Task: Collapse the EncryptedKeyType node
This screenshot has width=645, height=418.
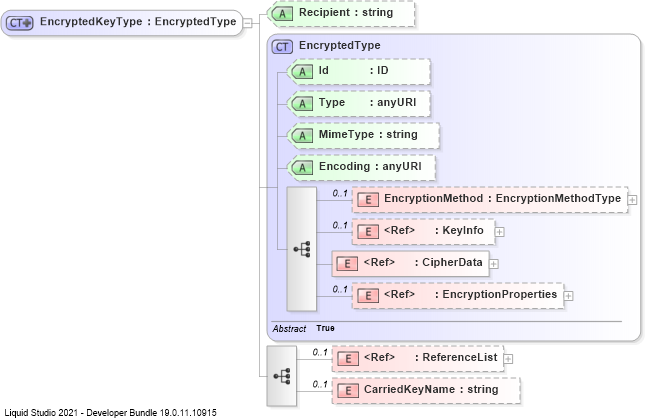Action: pyautogui.click(x=247, y=23)
